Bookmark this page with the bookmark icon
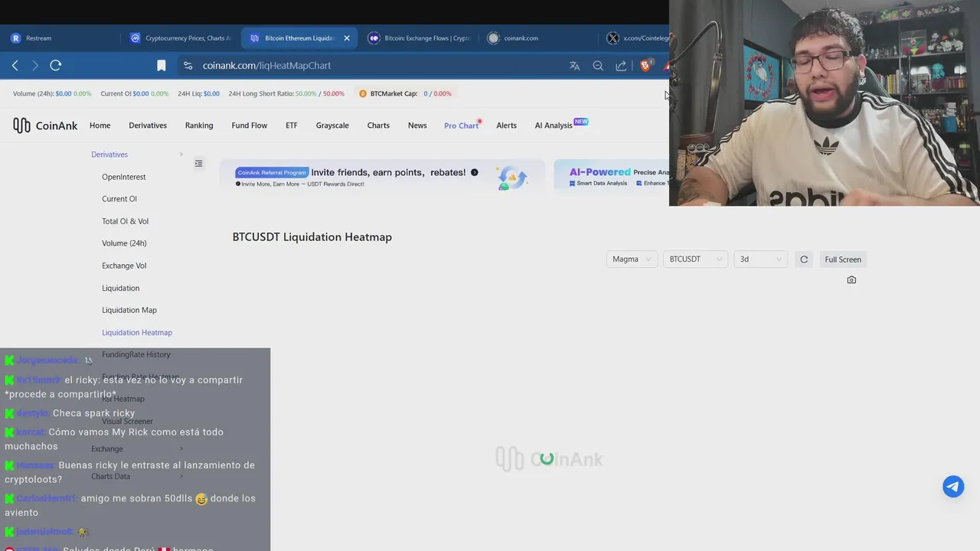Screen dimensions: 980x551 coord(162,66)
